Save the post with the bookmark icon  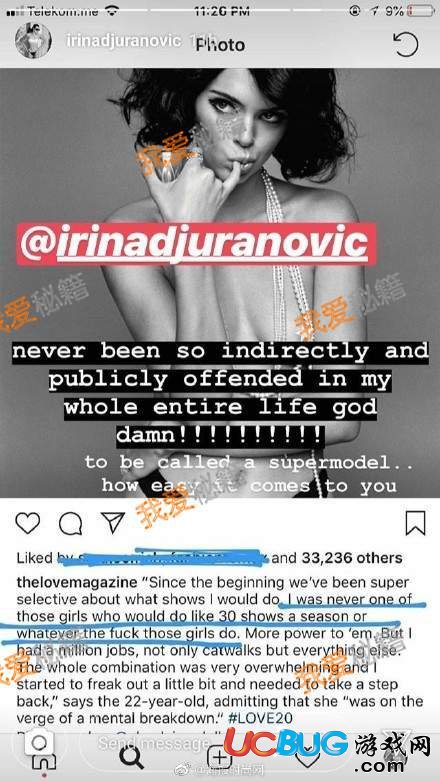(x=415, y=523)
